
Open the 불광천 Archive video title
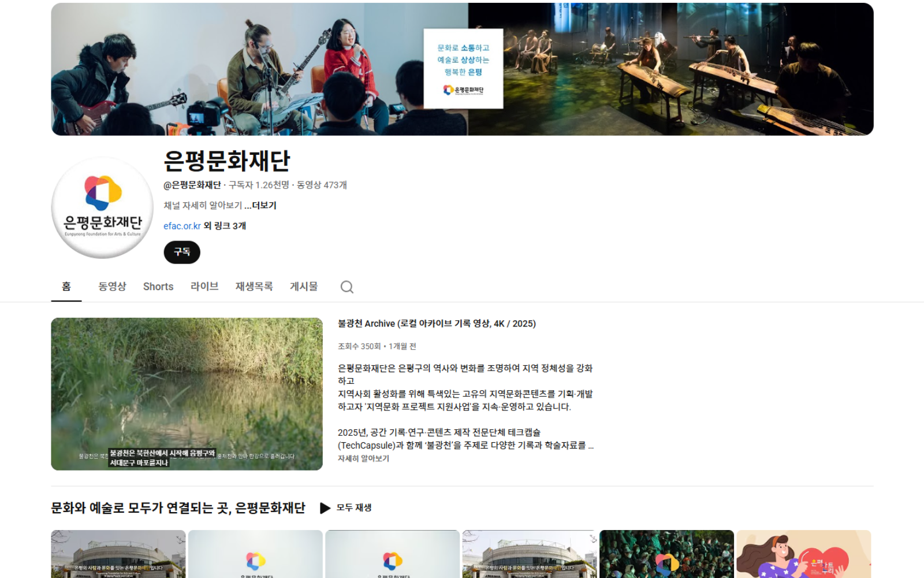pos(437,324)
